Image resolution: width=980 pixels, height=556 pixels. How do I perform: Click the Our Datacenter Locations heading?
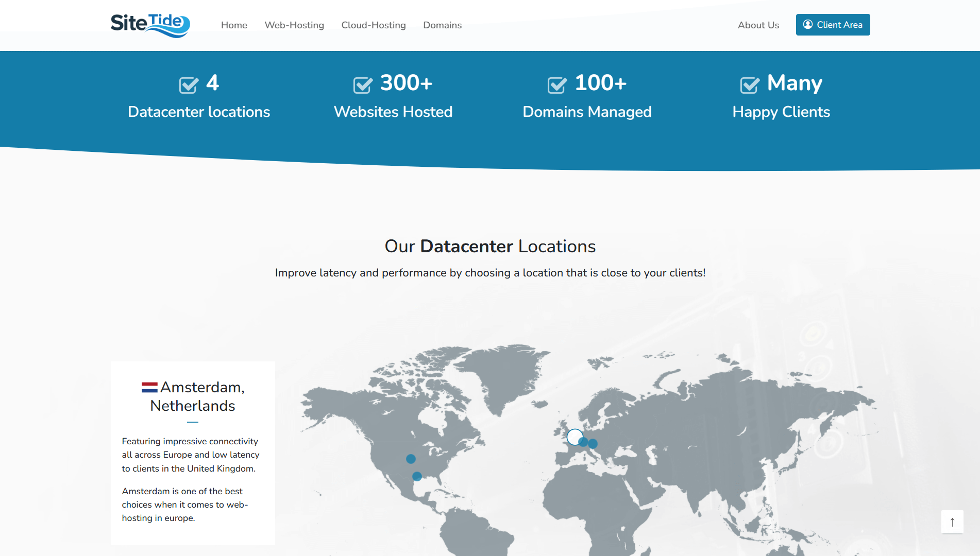[x=490, y=246]
